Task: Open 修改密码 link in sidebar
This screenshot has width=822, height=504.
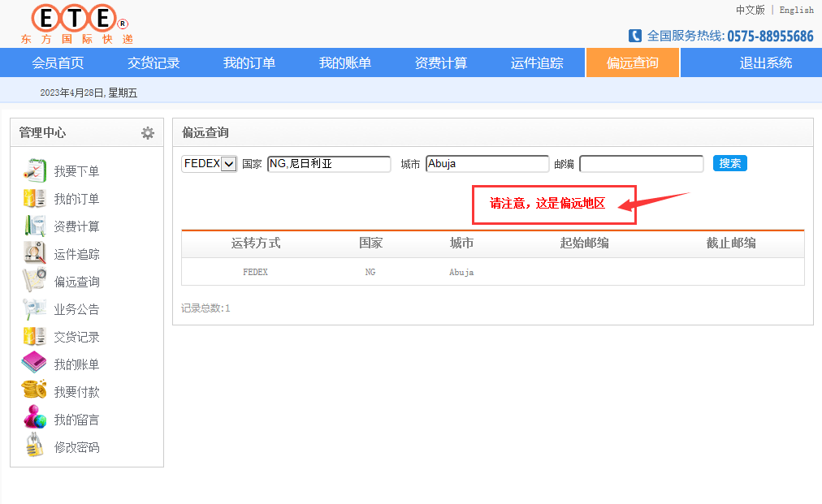Action: [76, 447]
